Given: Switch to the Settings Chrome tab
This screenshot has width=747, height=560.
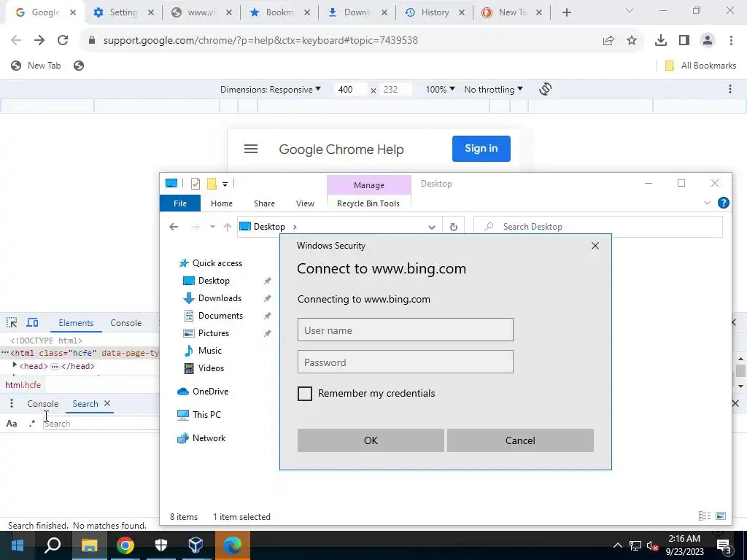Looking at the screenshot, I should coord(123,12).
